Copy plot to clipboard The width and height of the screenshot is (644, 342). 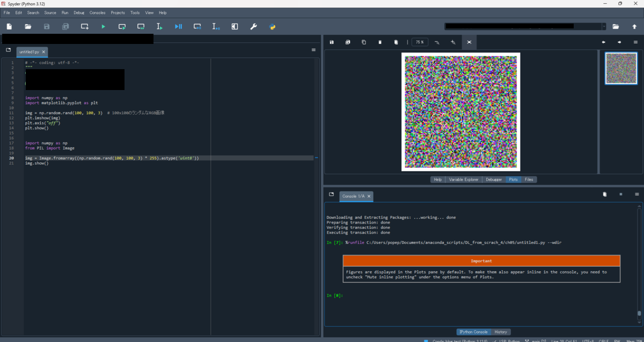(364, 42)
